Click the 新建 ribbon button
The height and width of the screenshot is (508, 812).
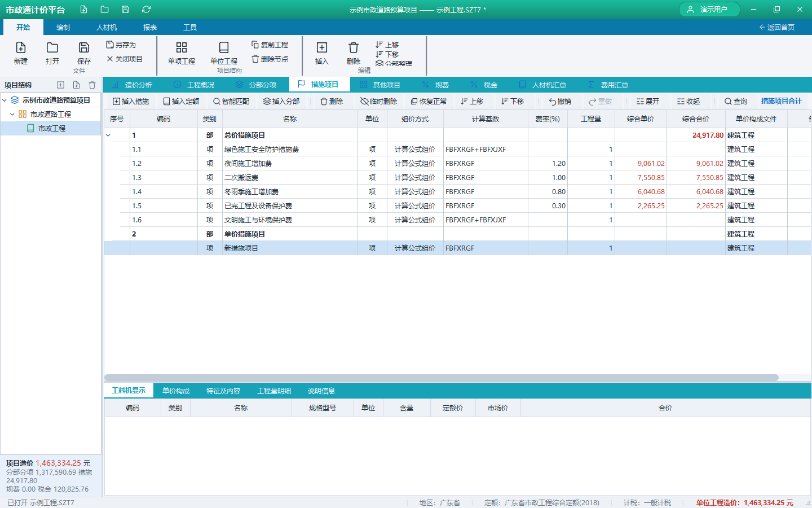point(21,53)
